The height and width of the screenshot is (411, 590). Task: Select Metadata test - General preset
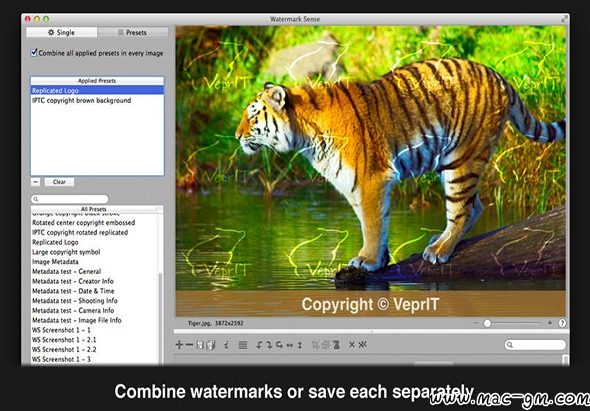coord(94,271)
